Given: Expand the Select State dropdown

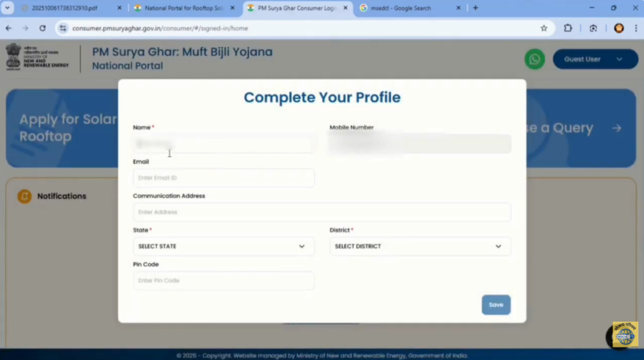Looking at the screenshot, I should tap(223, 246).
